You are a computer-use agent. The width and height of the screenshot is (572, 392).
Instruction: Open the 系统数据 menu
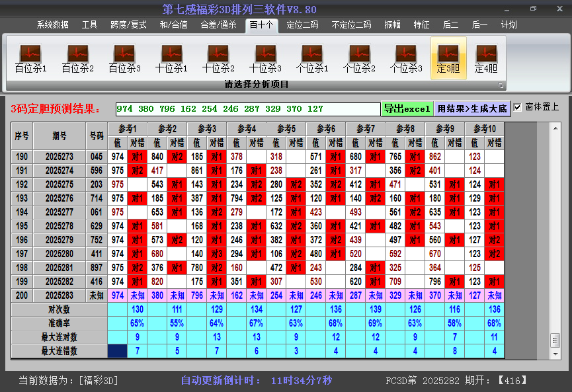52,24
